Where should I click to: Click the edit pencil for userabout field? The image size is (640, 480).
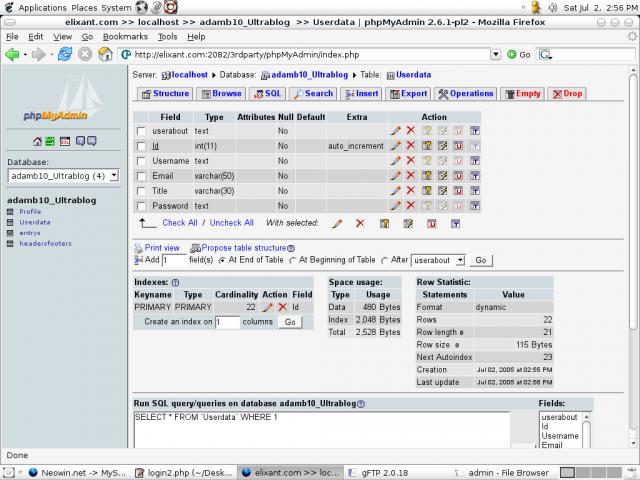[395, 131]
